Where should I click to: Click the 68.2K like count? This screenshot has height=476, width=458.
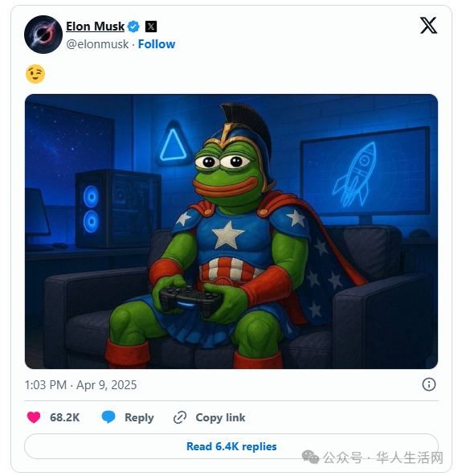pos(64,418)
